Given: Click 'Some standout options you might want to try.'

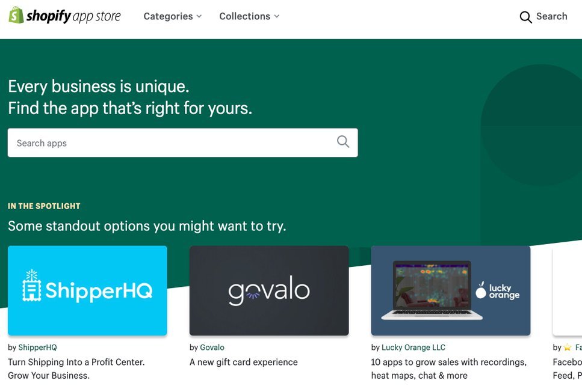Looking at the screenshot, I should coord(147,226).
